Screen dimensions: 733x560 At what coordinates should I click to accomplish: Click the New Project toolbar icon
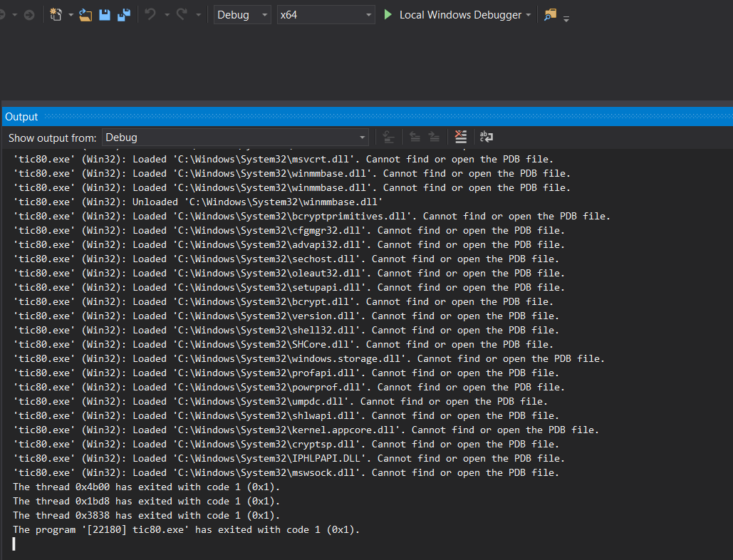pos(54,14)
